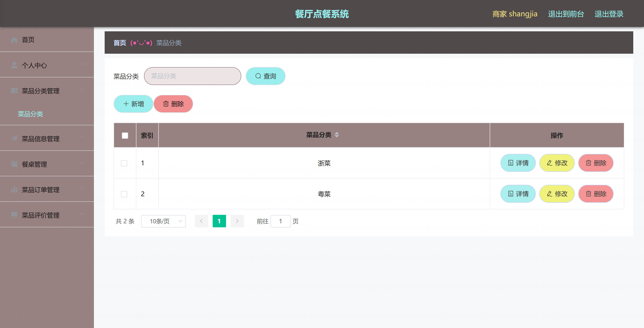644x328 pixels.
Task: Click 退出登录 in the top bar
Action: coord(609,14)
